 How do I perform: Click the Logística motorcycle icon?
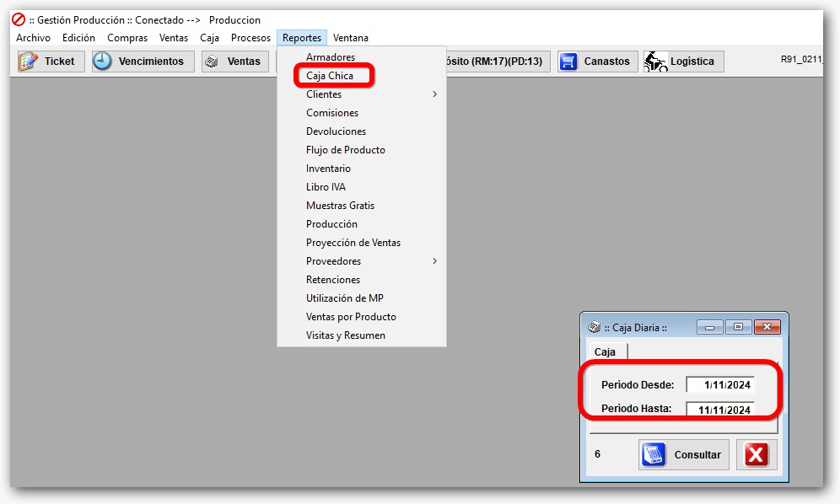click(655, 62)
